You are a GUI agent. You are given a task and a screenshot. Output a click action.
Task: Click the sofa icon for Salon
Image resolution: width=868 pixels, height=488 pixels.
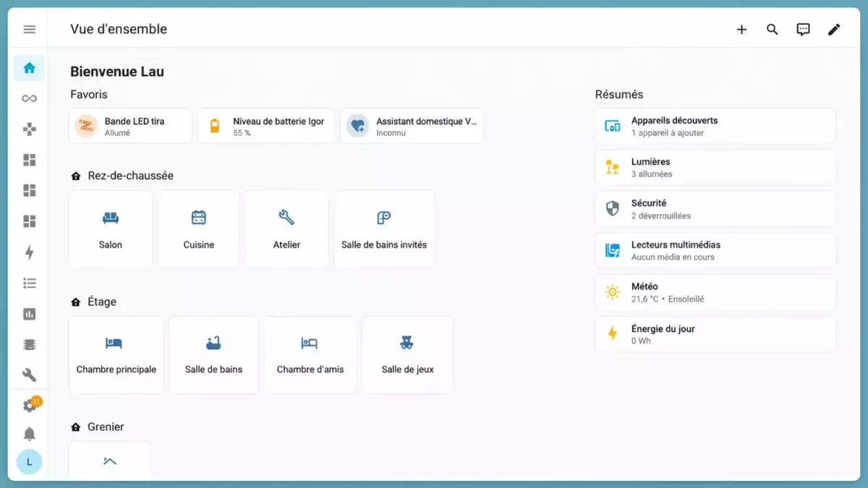coord(111,218)
